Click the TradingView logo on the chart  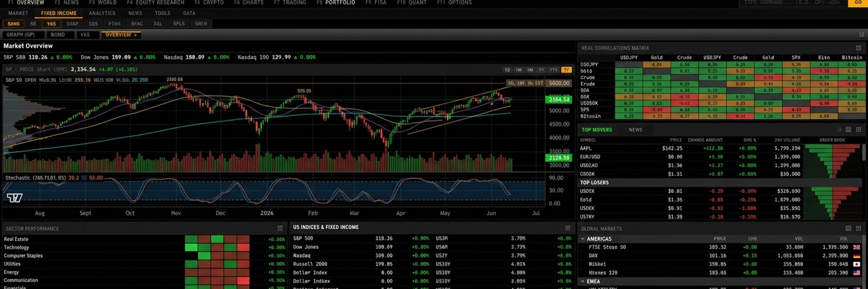click(15, 198)
